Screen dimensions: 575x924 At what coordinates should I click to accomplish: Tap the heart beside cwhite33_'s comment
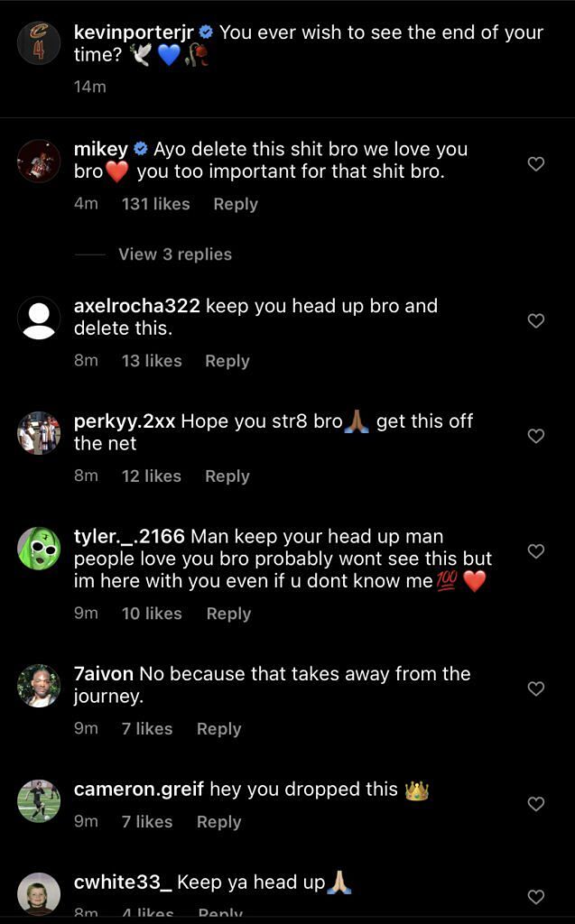tap(536, 896)
